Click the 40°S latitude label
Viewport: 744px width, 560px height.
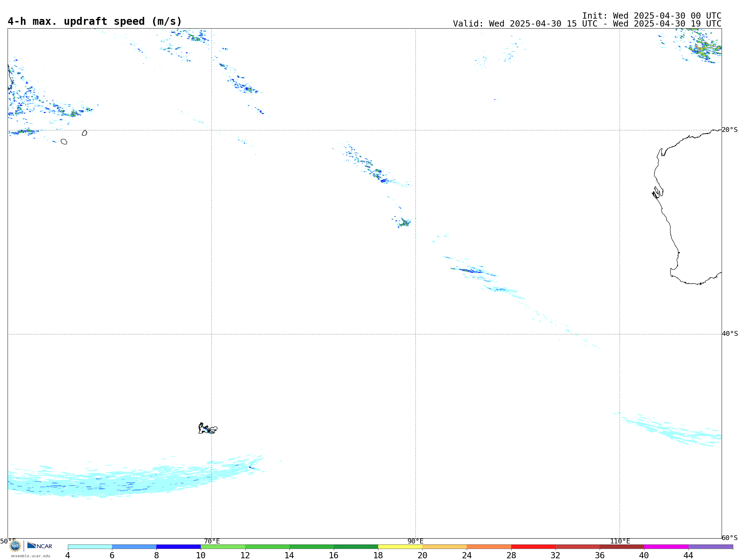click(730, 334)
